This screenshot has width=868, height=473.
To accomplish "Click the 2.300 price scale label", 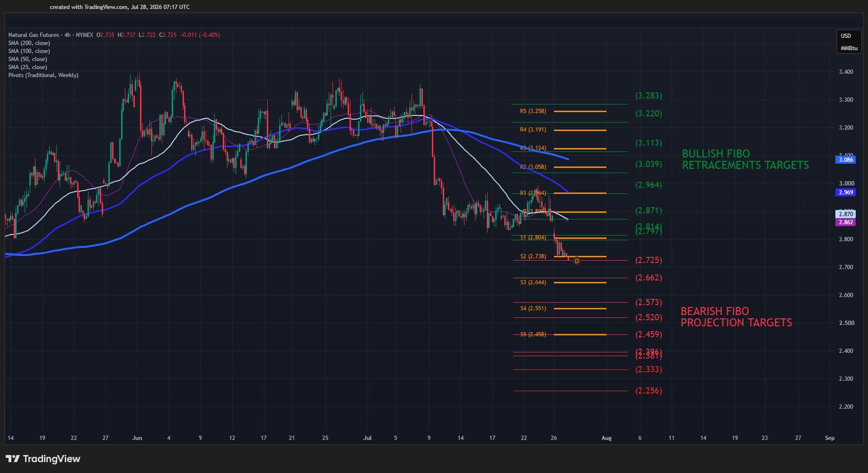I will tap(846, 379).
